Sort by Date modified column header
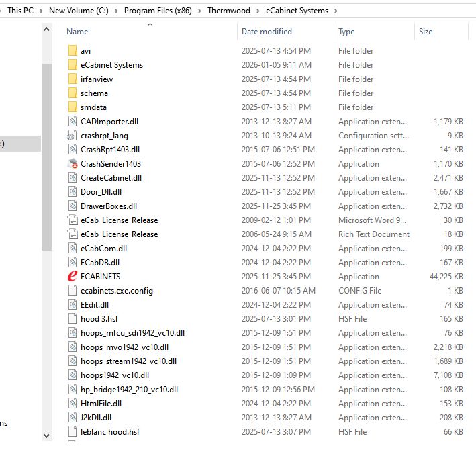Screen dimensions: 476x450 coord(267,32)
